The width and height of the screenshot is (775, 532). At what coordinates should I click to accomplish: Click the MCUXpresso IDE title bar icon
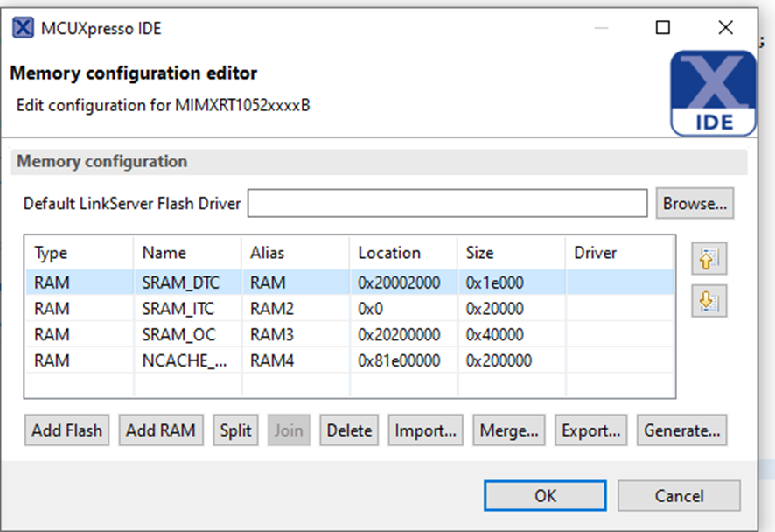point(24,28)
